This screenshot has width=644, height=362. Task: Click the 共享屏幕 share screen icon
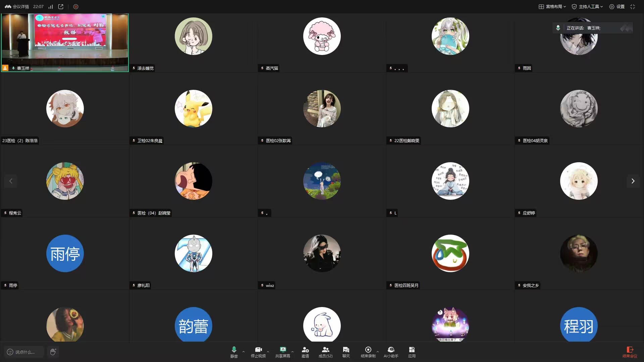282,352
